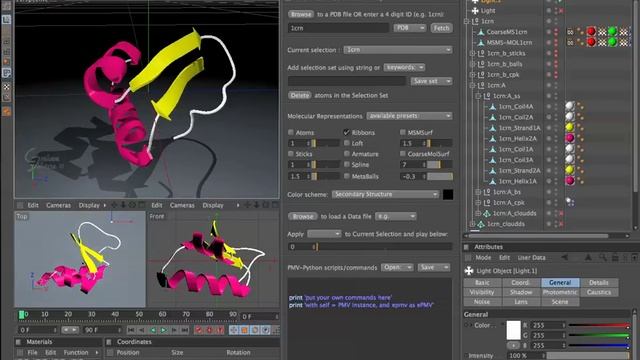Select the pink material tag of 1crn_Helix1A
Image resolution: width=640 pixels, height=360 pixels.
coord(570,181)
